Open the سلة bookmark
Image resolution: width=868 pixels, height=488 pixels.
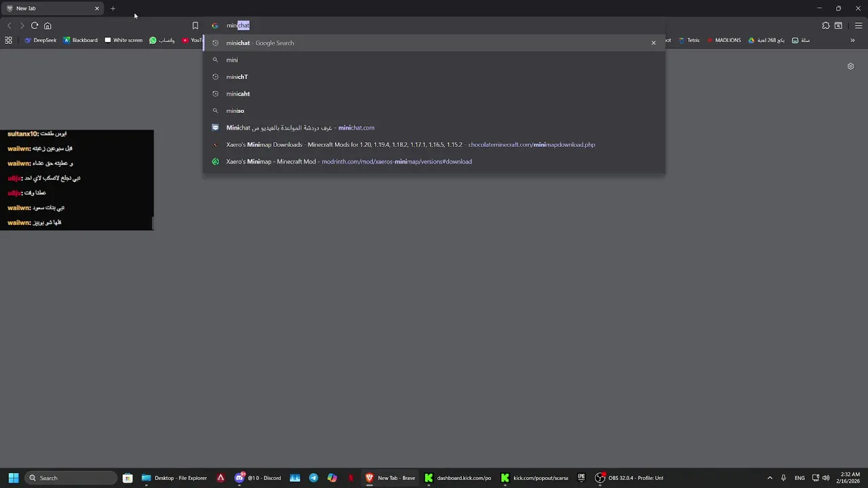[x=801, y=40]
